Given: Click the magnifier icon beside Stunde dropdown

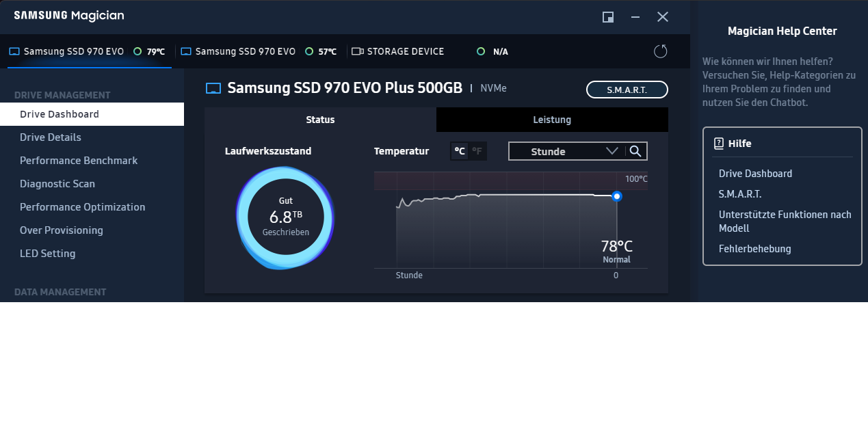Looking at the screenshot, I should point(635,151).
